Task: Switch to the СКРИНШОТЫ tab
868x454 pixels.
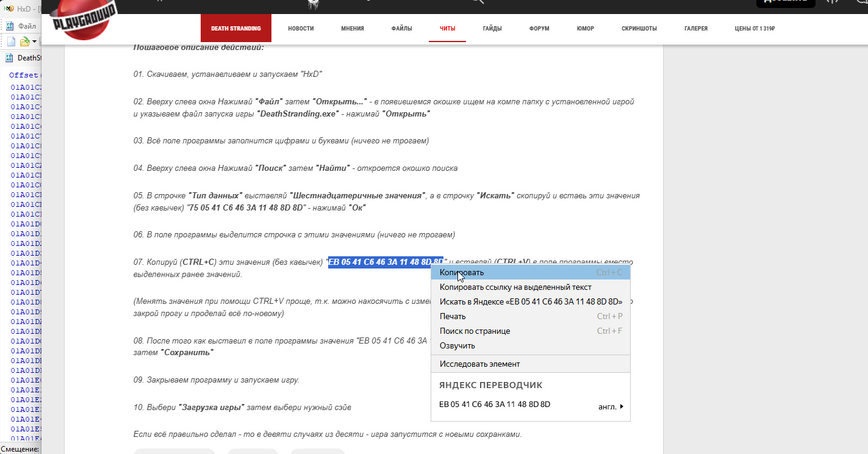Action: point(639,29)
